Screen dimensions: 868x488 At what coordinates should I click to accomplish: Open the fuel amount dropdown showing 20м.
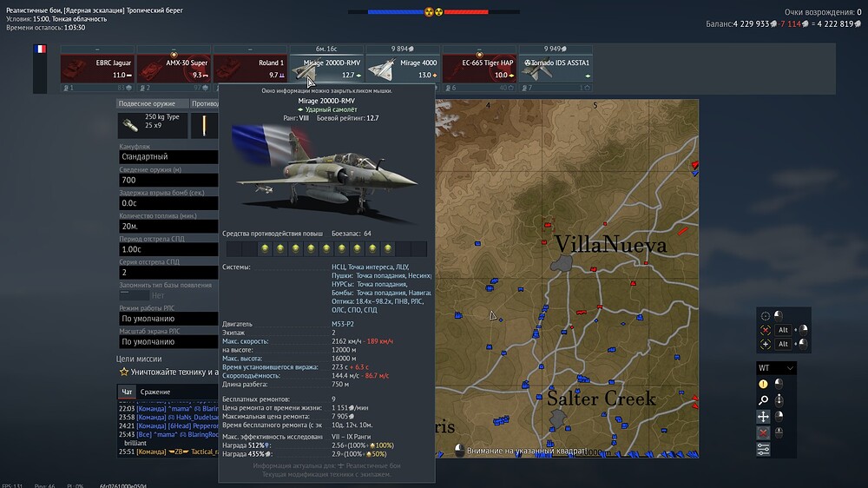(x=168, y=226)
